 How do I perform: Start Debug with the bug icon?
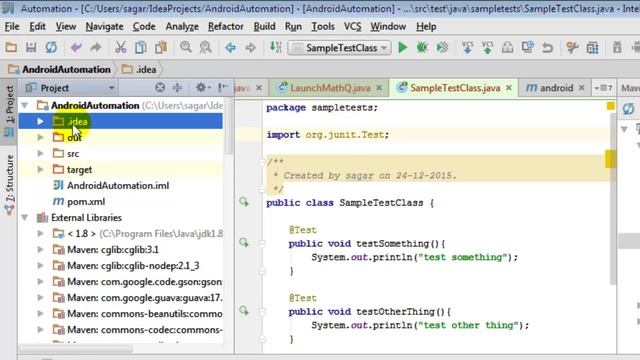(422, 48)
